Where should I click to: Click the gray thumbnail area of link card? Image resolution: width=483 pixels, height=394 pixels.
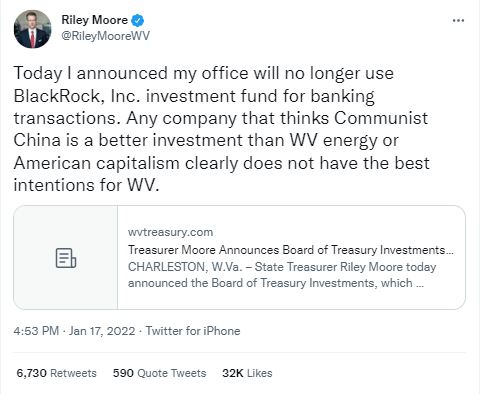(66, 257)
